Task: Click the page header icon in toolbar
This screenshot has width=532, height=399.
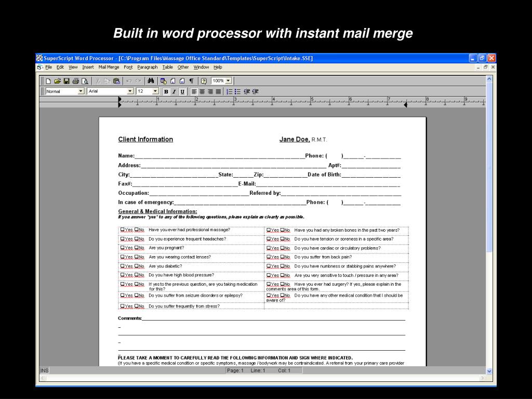Action: [x=172, y=81]
